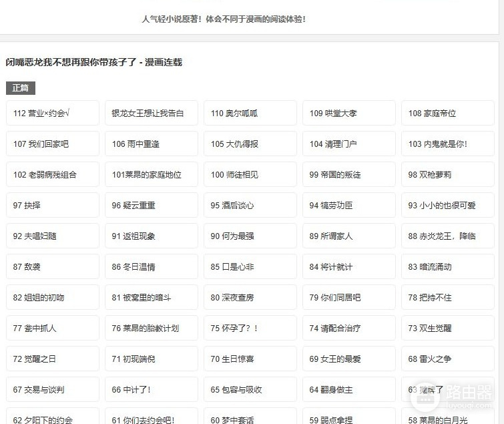Open chapter 68 雷火之争
This screenshot has height=424, width=504.
[x=448, y=359]
